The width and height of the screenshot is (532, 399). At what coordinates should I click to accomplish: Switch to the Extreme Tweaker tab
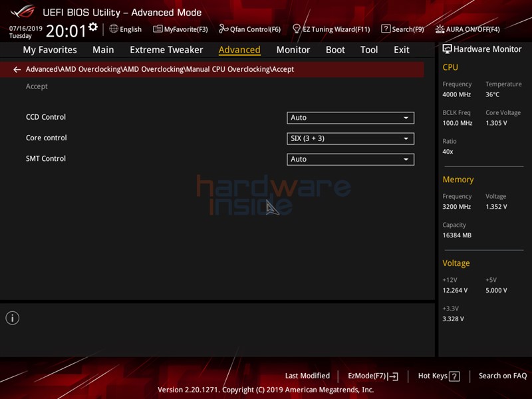(166, 50)
